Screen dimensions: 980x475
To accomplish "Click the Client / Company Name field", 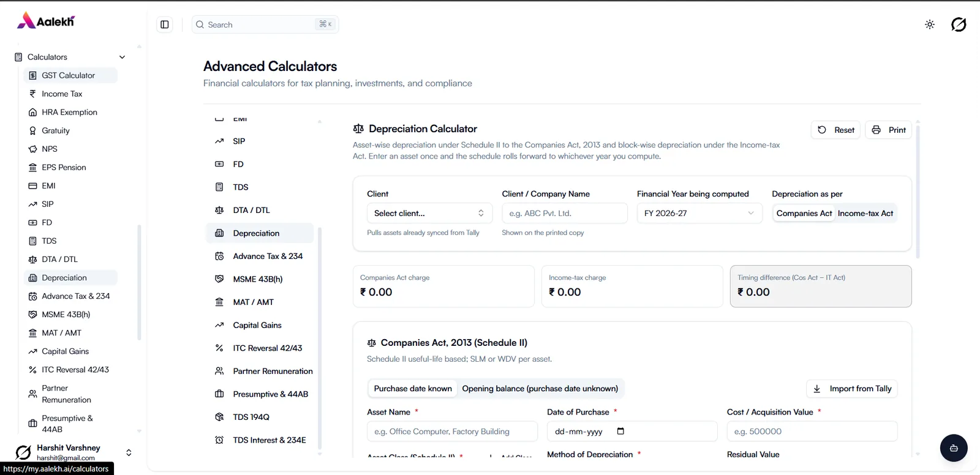I will 565,213.
